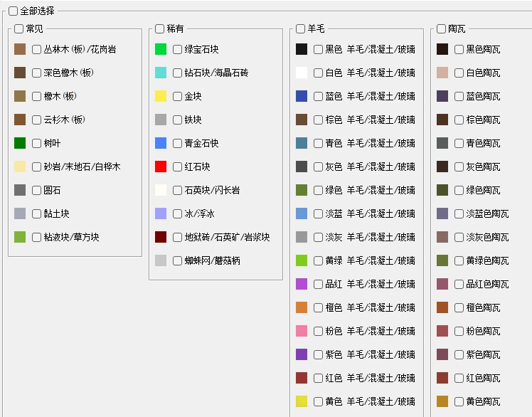Toggle 蜘蛛网/蘑菇柄 checkbox
The image size is (532, 417).
point(177,260)
